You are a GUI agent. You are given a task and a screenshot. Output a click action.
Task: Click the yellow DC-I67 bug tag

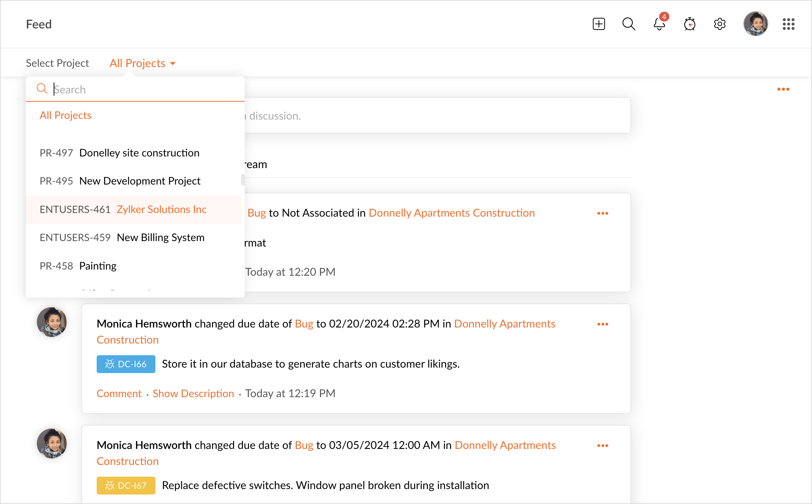126,485
